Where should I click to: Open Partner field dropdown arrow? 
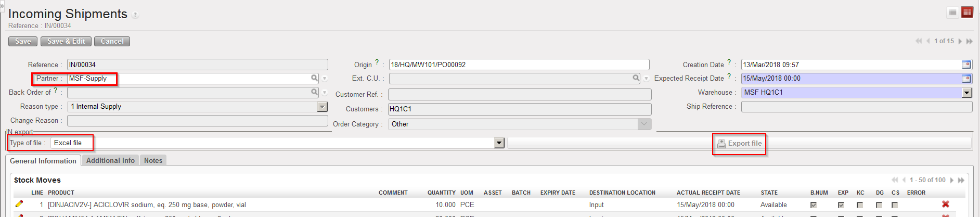pyautogui.click(x=325, y=79)
